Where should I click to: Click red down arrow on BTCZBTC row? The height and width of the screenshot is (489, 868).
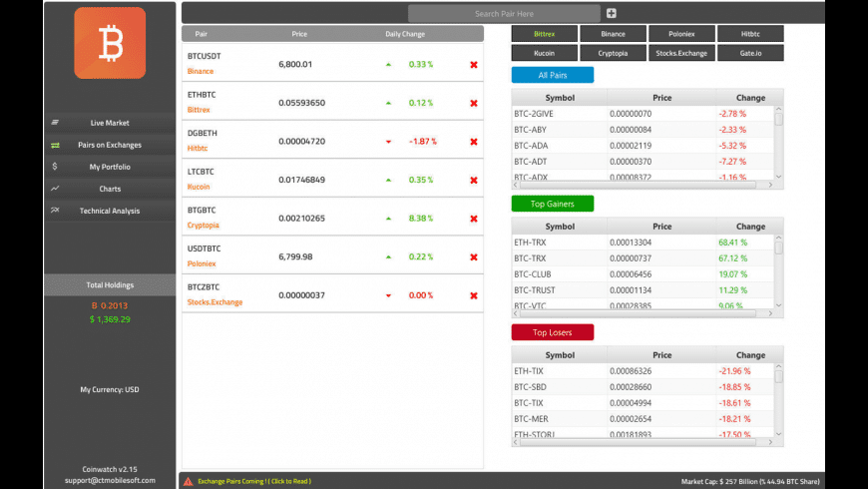pos(389,295)
